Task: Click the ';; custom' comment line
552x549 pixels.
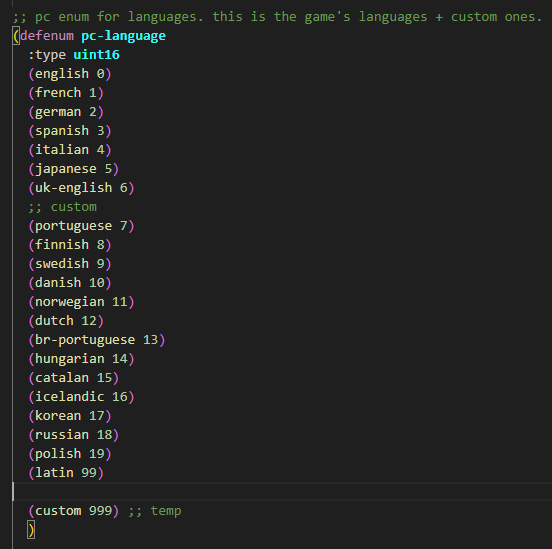Action: coord(63,207)
